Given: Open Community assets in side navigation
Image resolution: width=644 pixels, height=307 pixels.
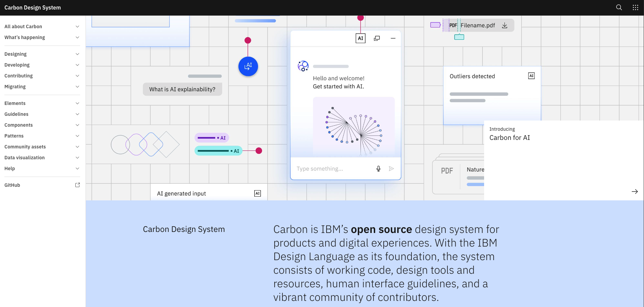Looking at the screenshot, I should pyautogui.click(x=42, y=147).
